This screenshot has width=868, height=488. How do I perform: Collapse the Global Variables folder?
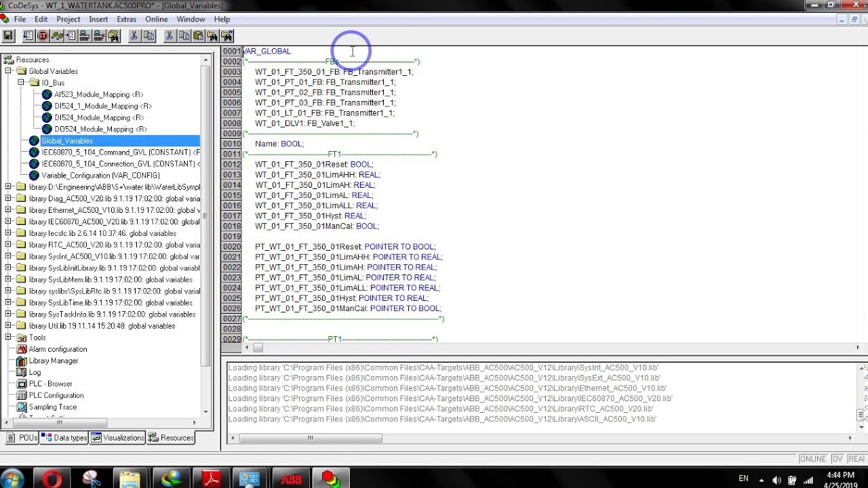[x=8, y=71]
